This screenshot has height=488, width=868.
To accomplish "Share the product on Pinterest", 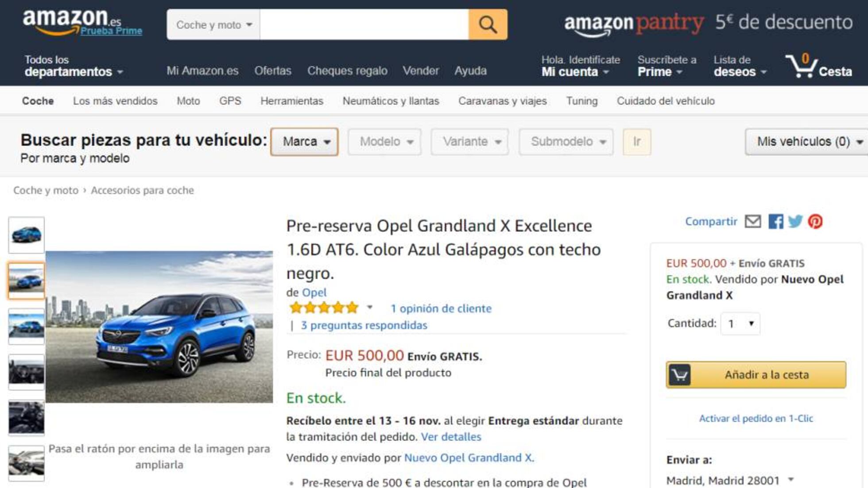I will pyautogui.click(x=815, y=221).
